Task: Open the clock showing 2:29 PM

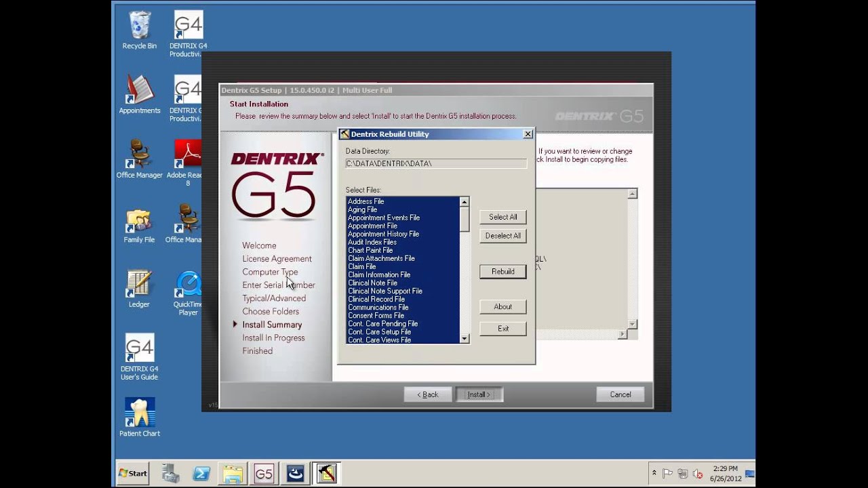Action: (x=725, y=473)
